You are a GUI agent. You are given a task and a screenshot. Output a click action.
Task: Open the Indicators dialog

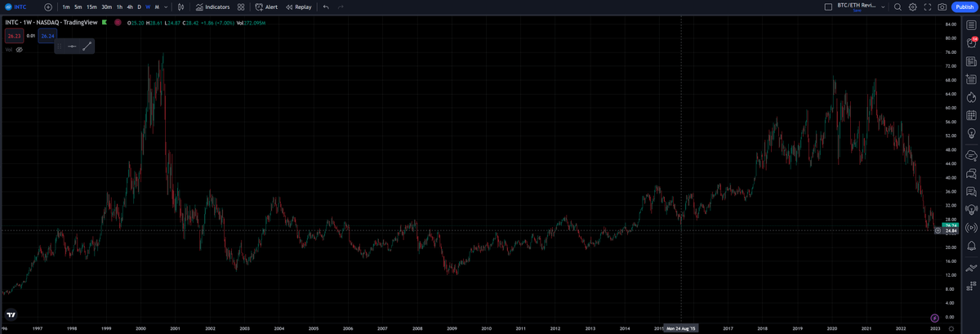pyautogui.click(x=212, y=7)
